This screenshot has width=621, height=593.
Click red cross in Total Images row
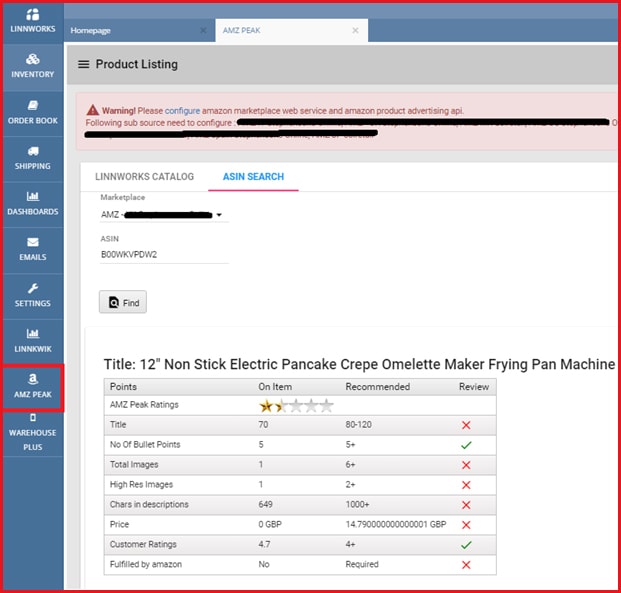466,465
